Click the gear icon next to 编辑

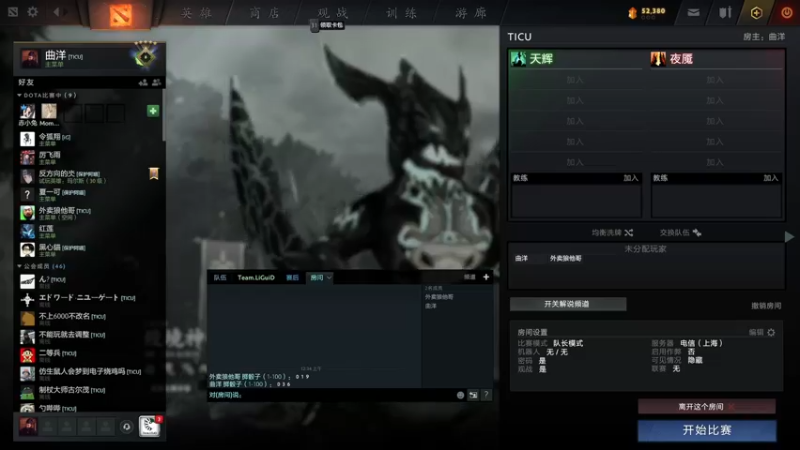[771, 332]
